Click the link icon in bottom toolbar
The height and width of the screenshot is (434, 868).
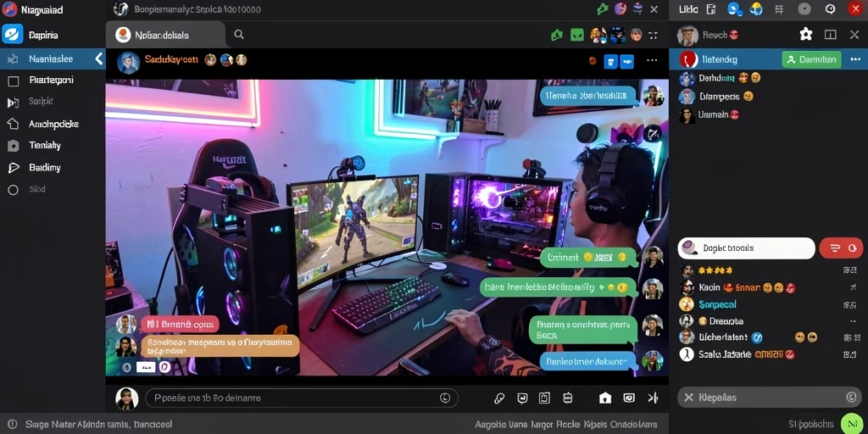tap(499, 398)
